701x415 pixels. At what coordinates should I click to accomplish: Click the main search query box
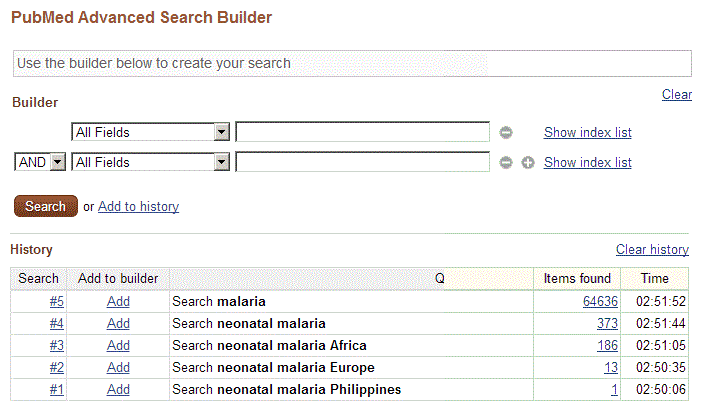point(352,64)
